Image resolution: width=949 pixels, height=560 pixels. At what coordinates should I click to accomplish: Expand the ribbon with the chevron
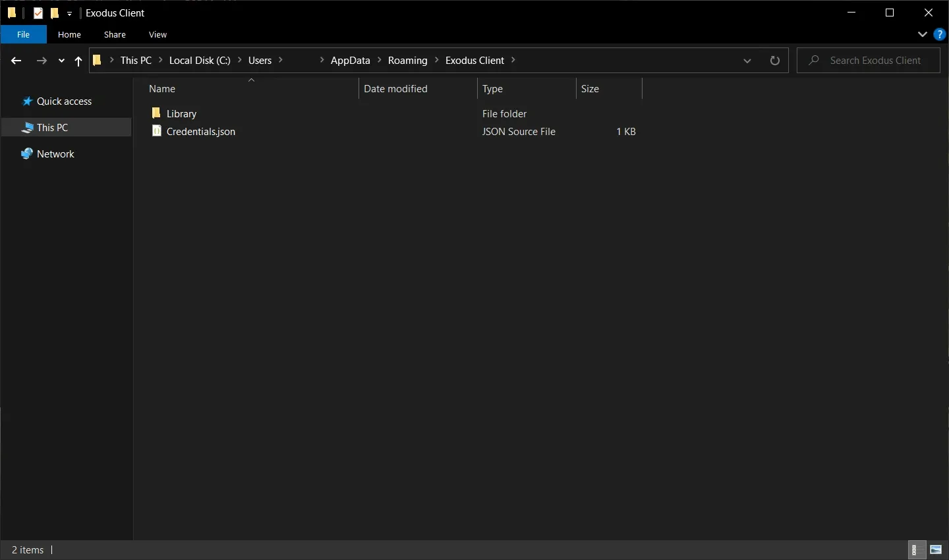pos(922,34)
